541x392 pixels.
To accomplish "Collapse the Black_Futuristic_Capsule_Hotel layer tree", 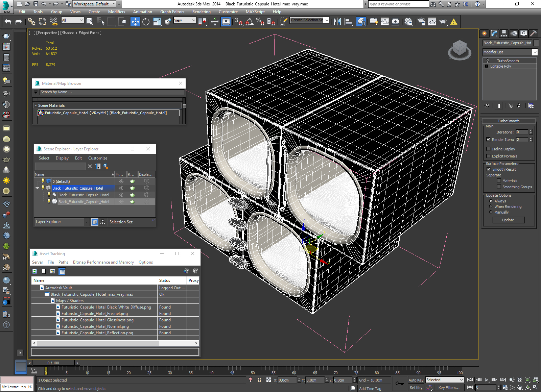I will 38,188.
